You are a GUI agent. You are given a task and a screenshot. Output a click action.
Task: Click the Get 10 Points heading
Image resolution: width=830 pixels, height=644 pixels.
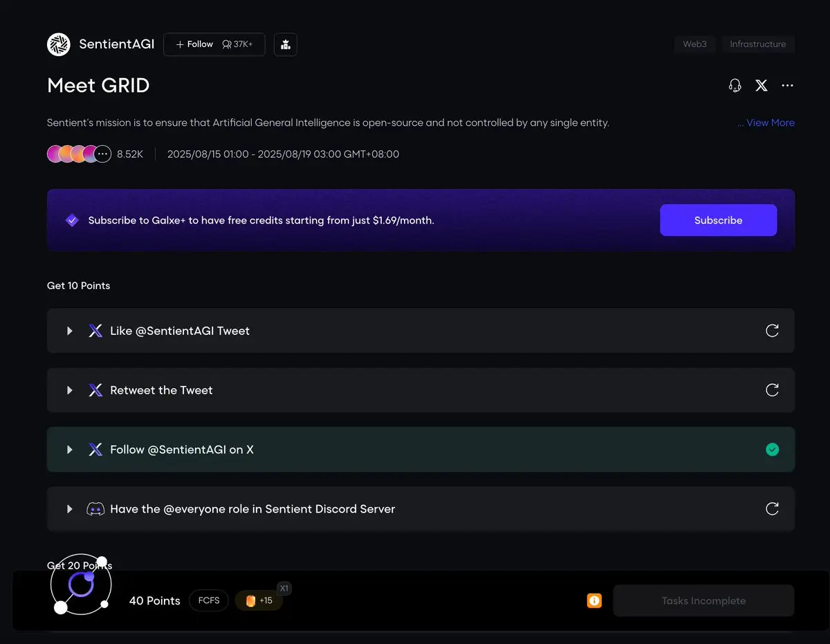pos(78,286)
